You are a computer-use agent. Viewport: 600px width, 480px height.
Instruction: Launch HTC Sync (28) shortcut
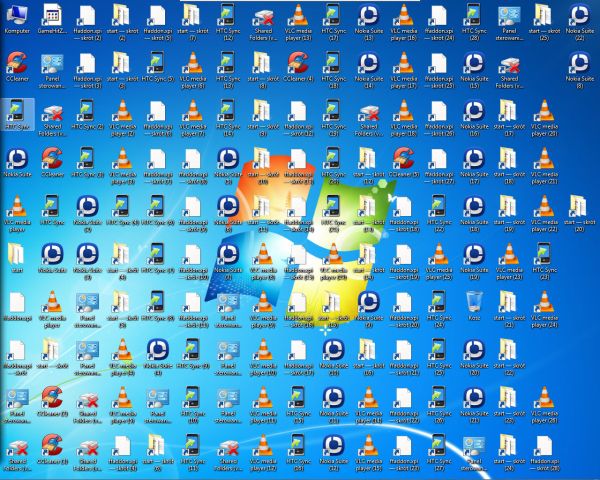click(475, 23)
